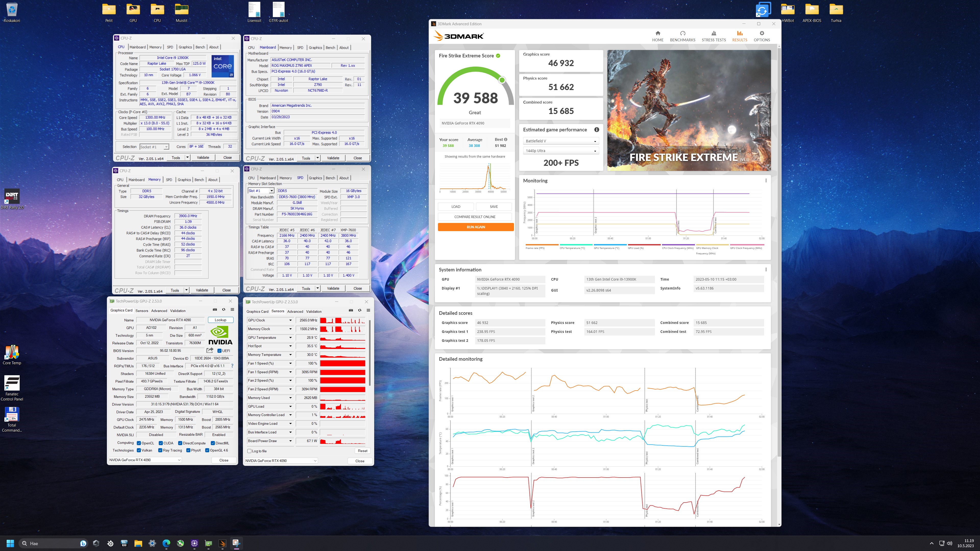The height and width of the screenshot is (551, 980).
Task: Click the GPU-Z Graphics Card screenshot camera icon
Action: [215, 310]
